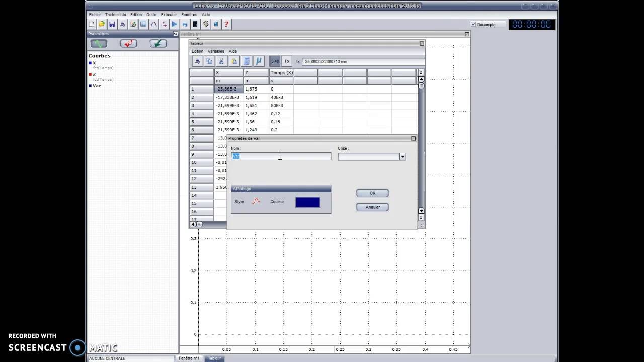
Task: Click the blue sheet icon in Tableur toolbar
Action: tap(247, 61)
